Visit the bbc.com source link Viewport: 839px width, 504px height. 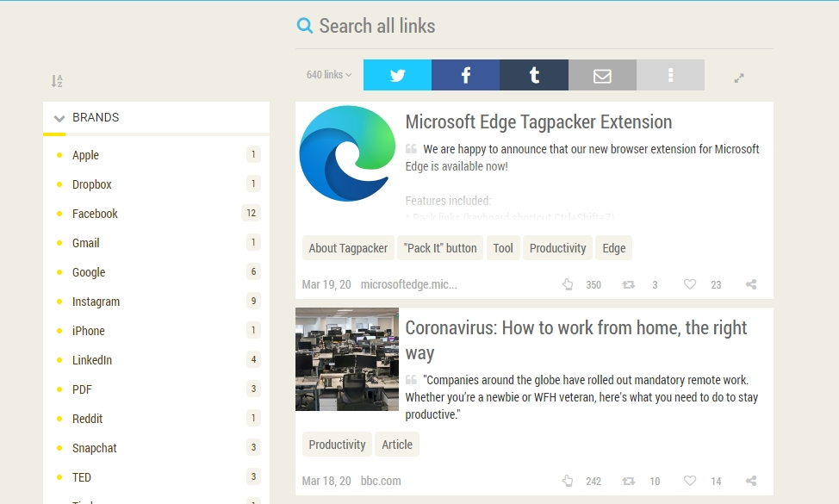(x=381, y=481)
